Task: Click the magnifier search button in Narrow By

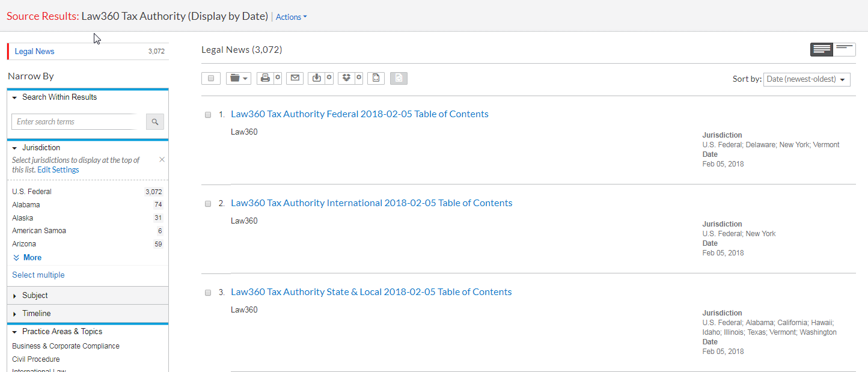Action: 155,122
